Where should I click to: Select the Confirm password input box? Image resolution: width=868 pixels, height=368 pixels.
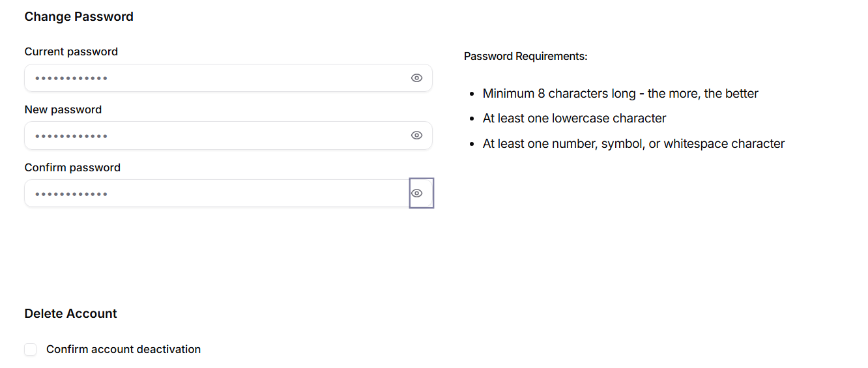215,193
